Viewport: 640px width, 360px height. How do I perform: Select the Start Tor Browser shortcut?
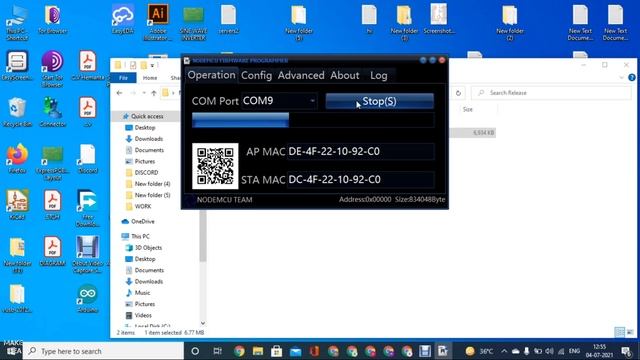(52, 69)
